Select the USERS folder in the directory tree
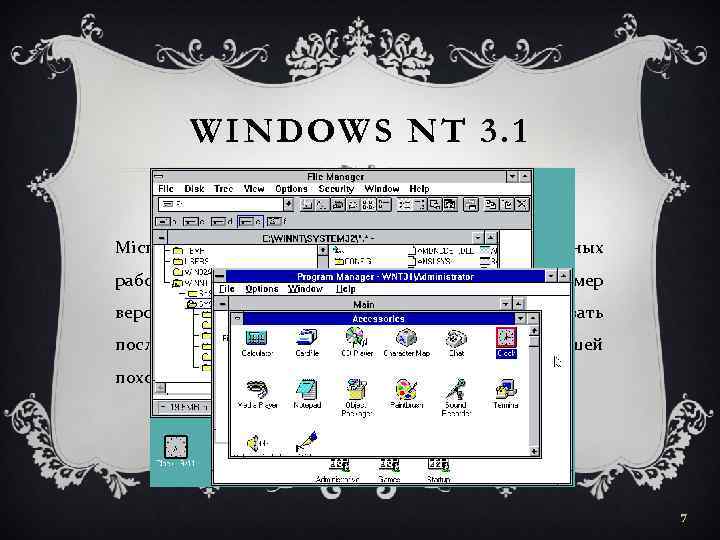The image size is (720, 540). tap(190, 261)
